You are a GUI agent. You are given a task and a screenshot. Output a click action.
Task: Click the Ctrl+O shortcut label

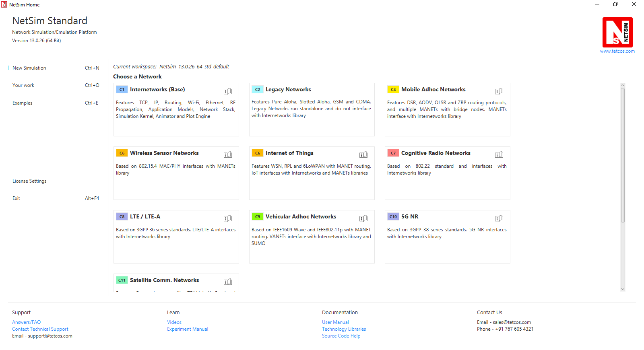click(92, 85)
